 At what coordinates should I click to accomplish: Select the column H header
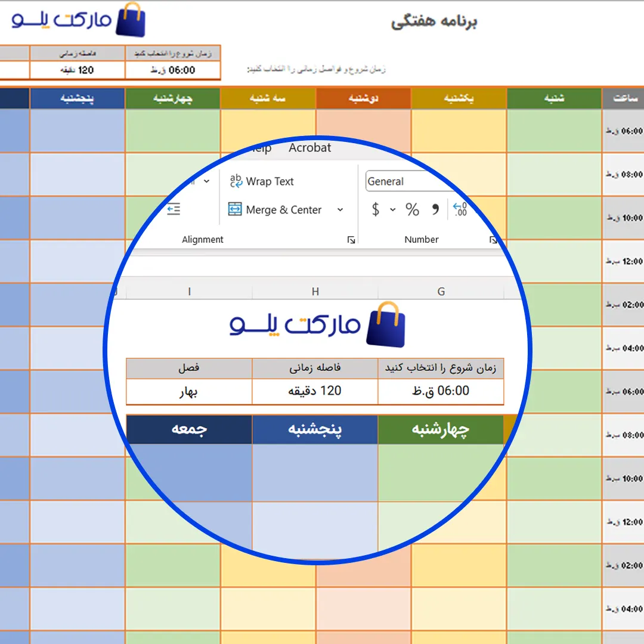315,291
